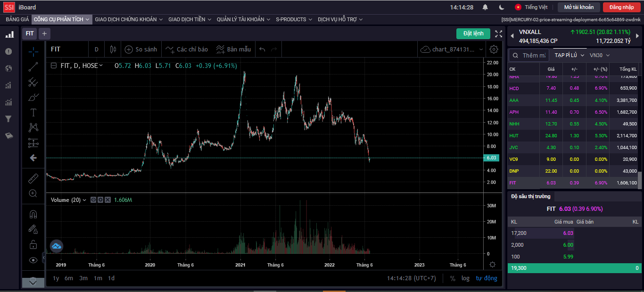Go to next index with right arrow

click(x=638, y=36)
